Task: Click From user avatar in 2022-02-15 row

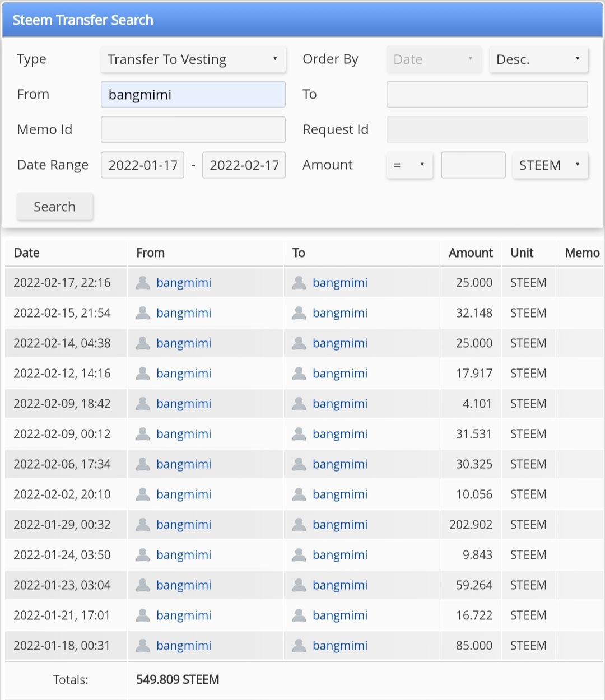Action: point(143,313)
